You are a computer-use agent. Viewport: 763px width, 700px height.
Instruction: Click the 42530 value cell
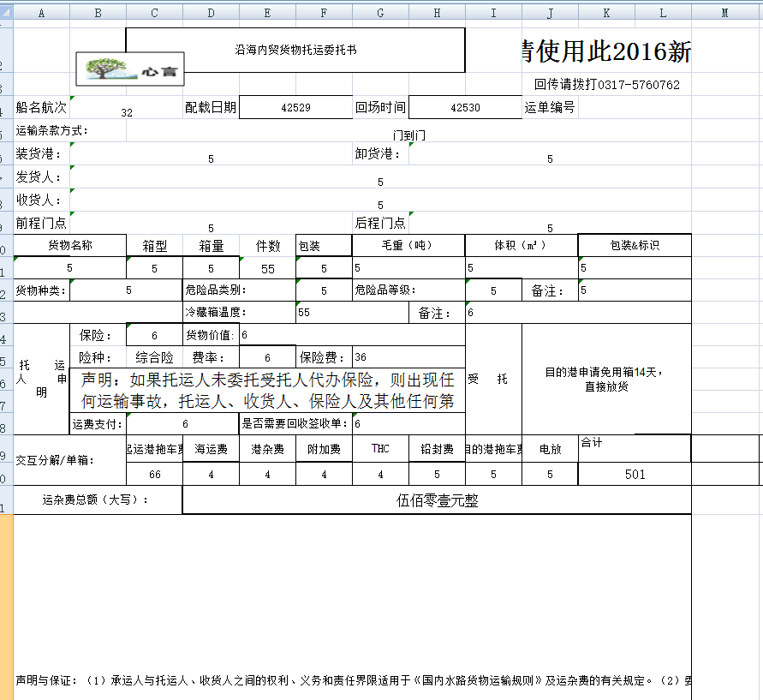coord(465,107)
